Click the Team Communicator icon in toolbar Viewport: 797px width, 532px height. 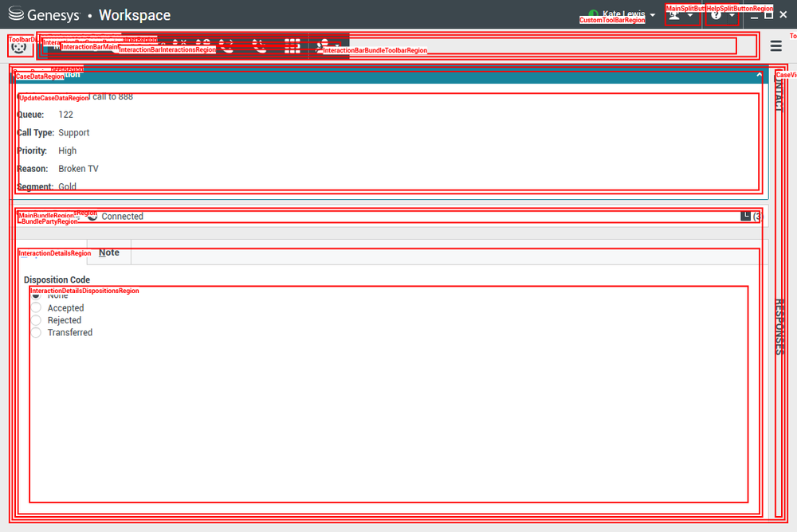pos(19,47)
